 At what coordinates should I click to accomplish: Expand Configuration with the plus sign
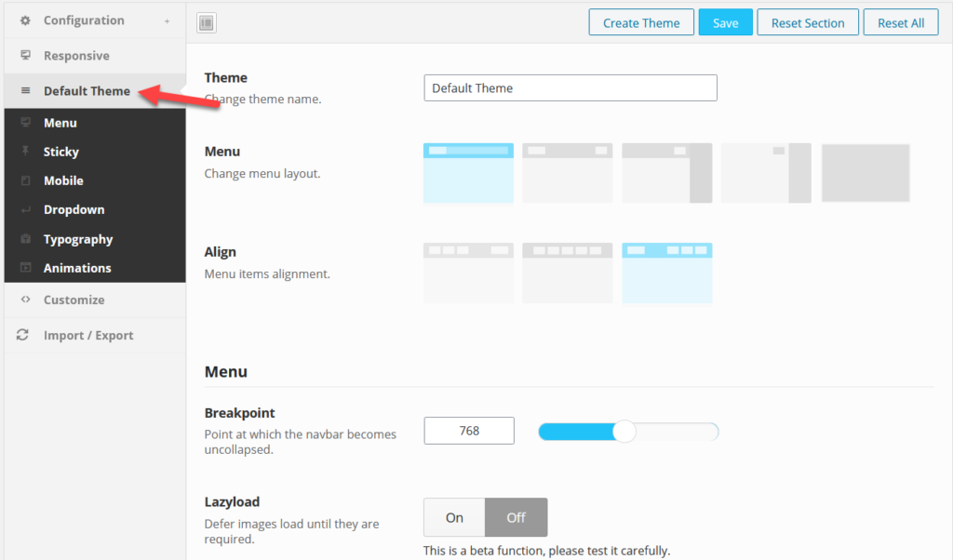[x=167, y=21]
